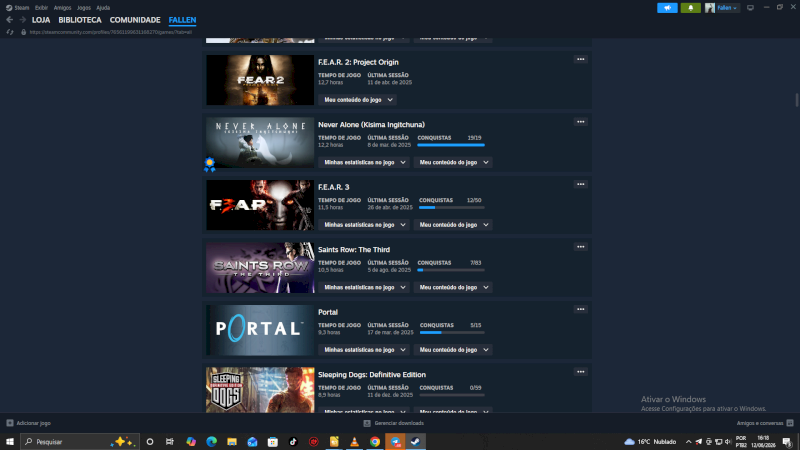Expand Meu conteúdo do jogo for F.E.A.R. 3
This screenshot has height=450, width=800.
(453, 225)
